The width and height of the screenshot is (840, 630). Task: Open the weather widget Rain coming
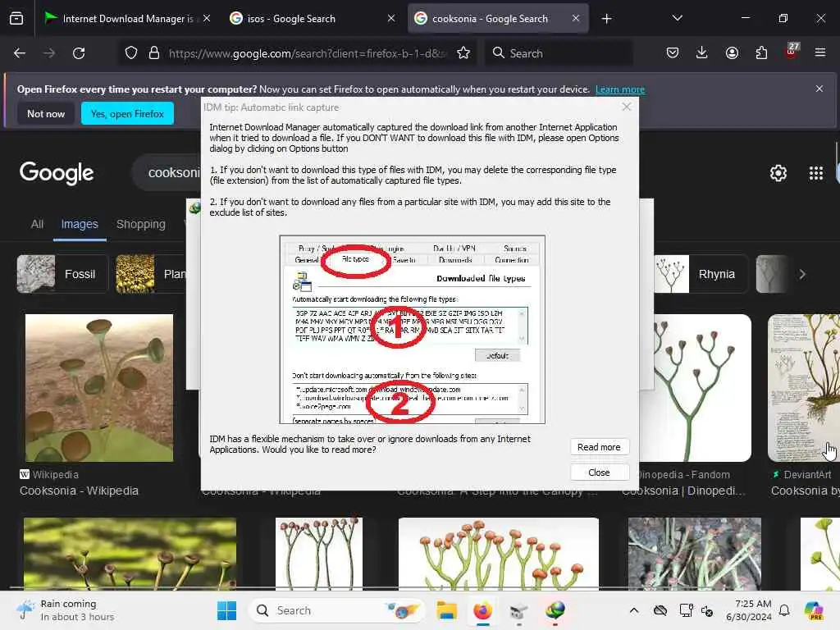66,610
